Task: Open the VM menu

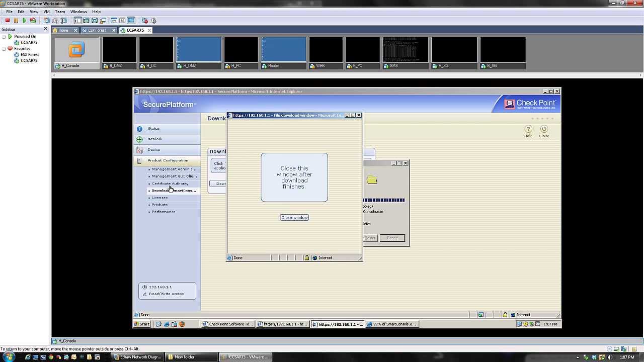Action: (x=46, y=12)
